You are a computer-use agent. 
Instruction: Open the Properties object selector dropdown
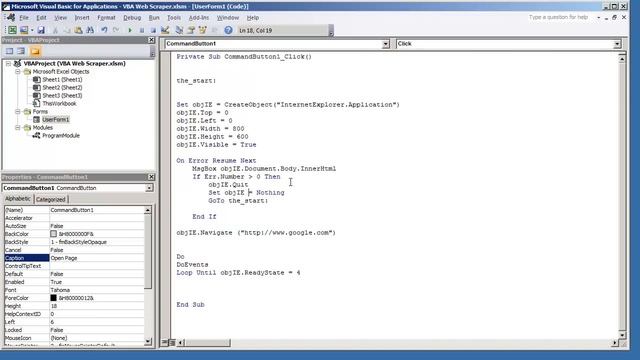[x=149, y=188]
